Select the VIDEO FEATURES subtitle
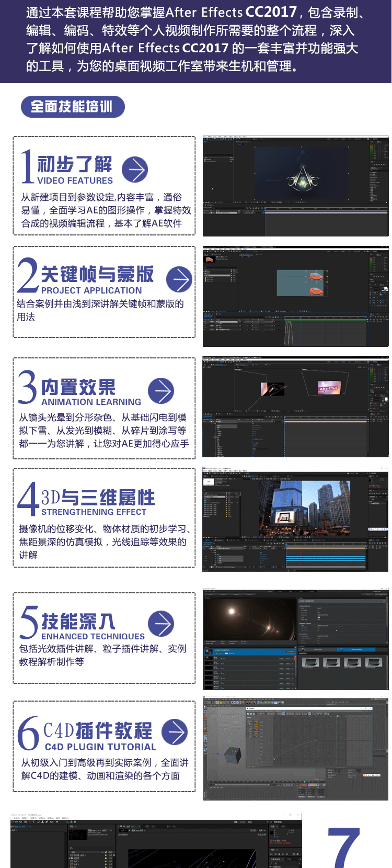Screen dimensions: 392x868 (x=75, y=181)
